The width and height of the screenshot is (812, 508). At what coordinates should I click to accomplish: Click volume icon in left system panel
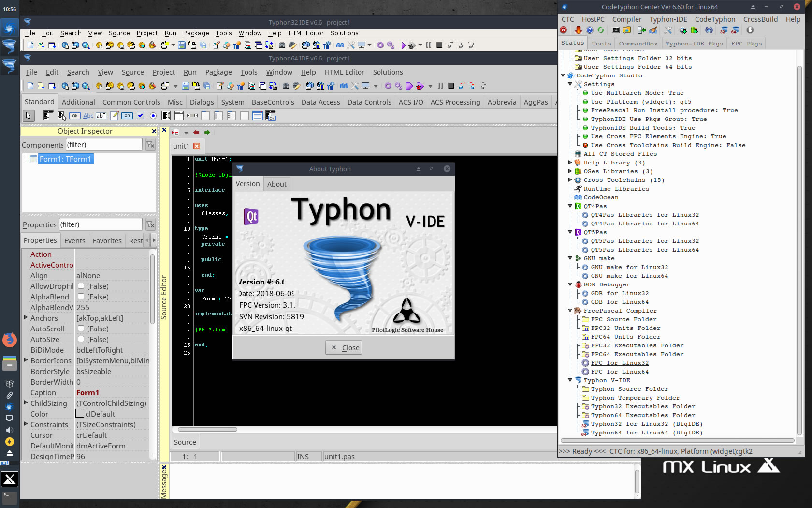(9, 430)
